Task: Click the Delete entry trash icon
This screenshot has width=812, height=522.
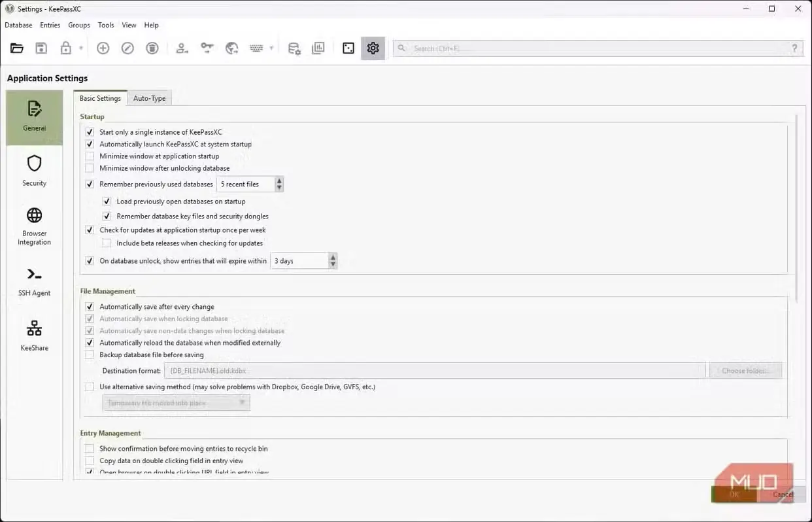Action: pos(152,48)
